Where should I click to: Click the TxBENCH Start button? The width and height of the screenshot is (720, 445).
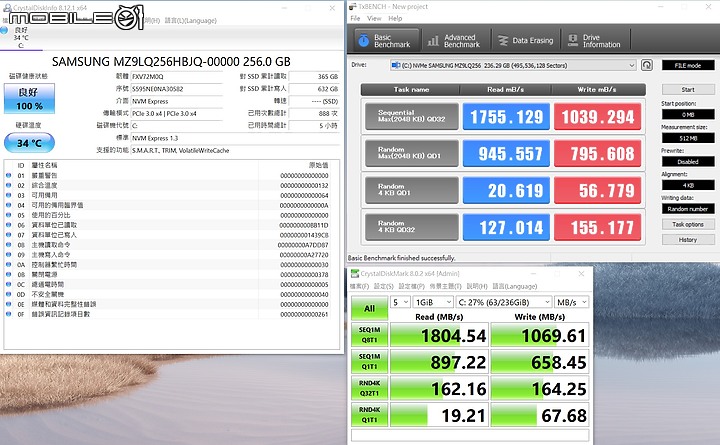(x=688, y=90)
